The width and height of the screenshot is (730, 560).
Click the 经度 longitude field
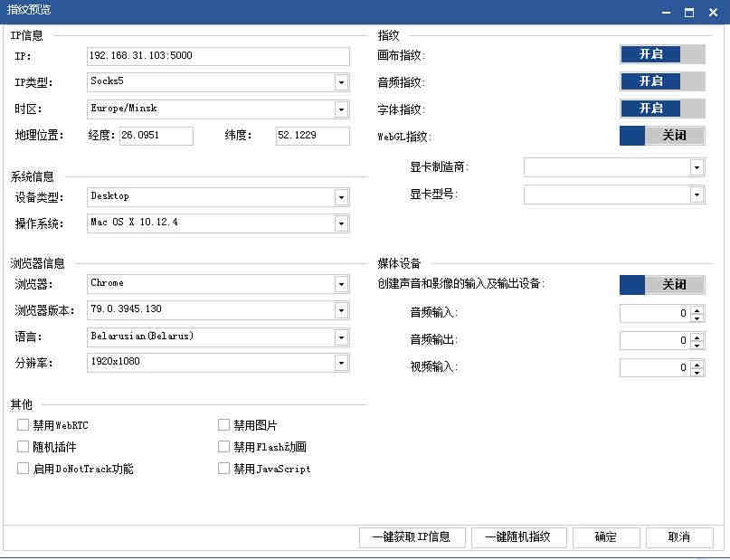[156, 136]
